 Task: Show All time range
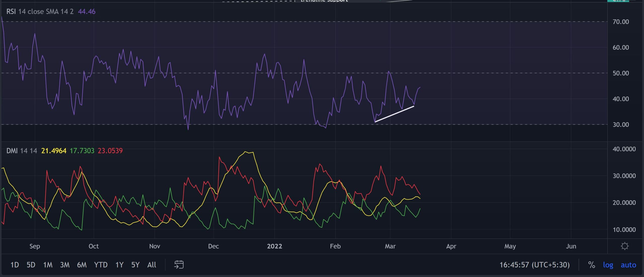(x=152, y=265)
